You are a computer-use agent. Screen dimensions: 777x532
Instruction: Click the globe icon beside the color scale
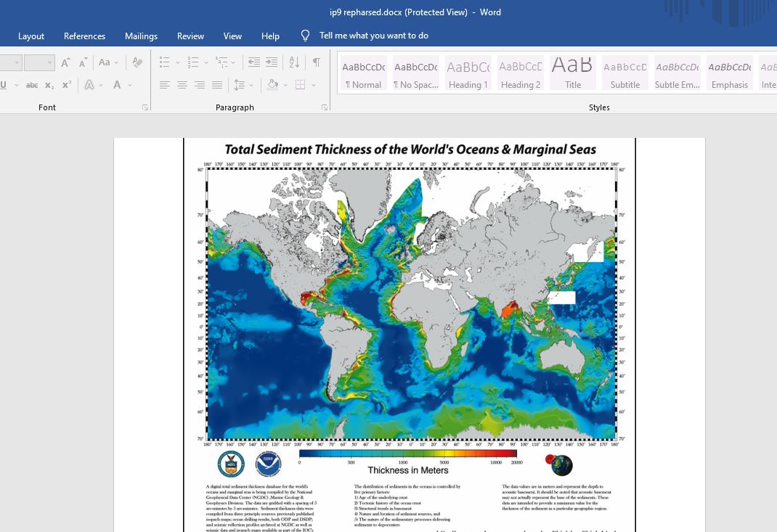[559, 465]
